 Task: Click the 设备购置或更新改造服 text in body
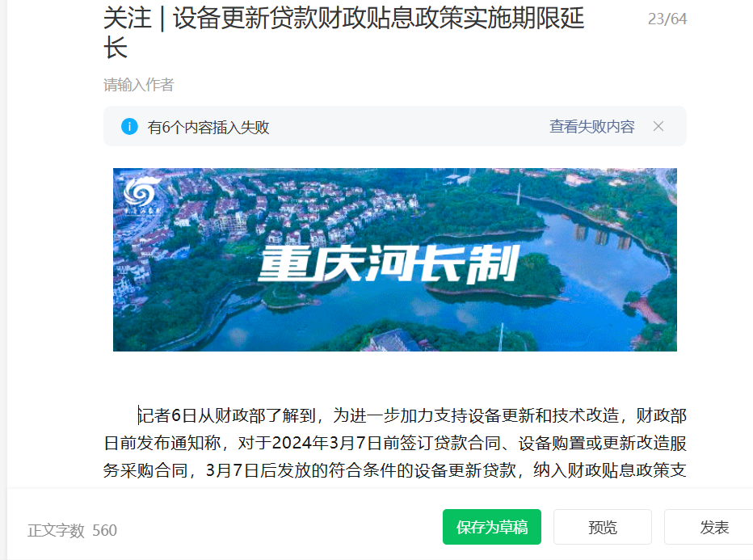602,443
